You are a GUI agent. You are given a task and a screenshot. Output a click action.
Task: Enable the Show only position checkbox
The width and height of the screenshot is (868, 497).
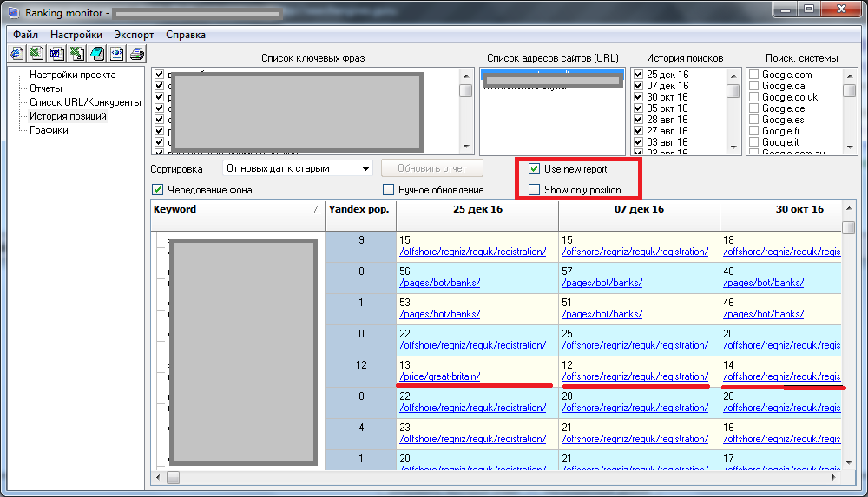click(x=534, y=190)
